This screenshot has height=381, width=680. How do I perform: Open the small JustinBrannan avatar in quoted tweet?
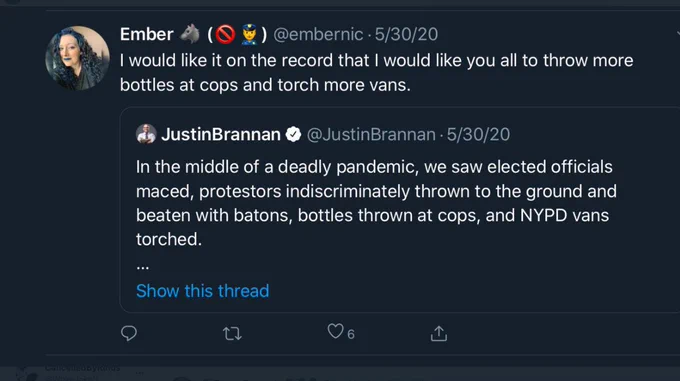146,134
